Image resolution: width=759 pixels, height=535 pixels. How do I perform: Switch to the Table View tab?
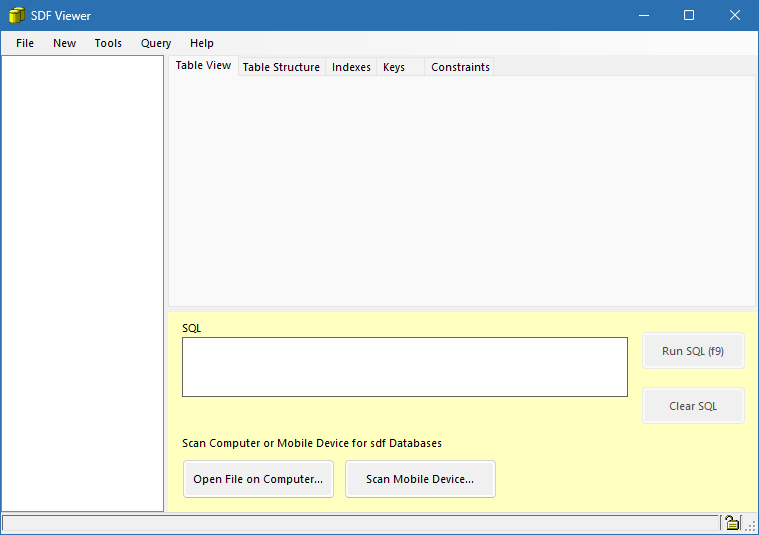click(x=203, y=66)
